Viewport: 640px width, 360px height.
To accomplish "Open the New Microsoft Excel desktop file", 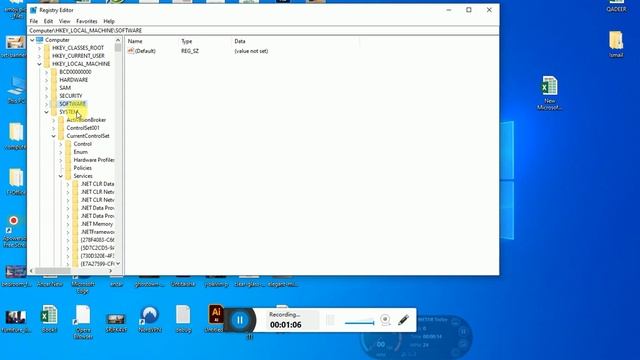I will [549, 92].
